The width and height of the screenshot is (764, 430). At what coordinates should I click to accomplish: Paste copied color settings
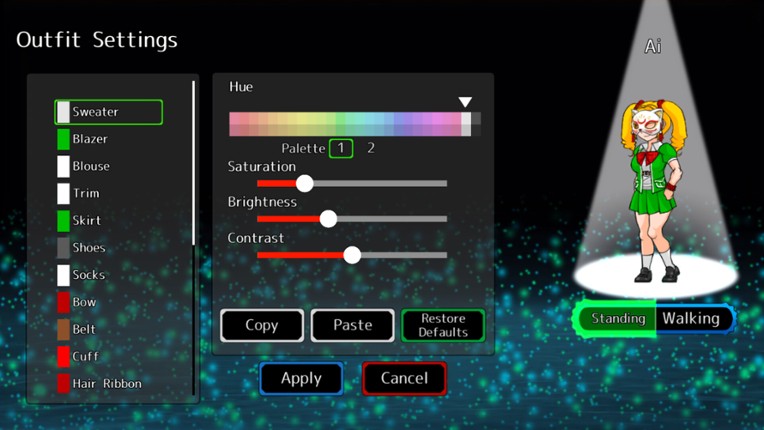coord(353,325)
